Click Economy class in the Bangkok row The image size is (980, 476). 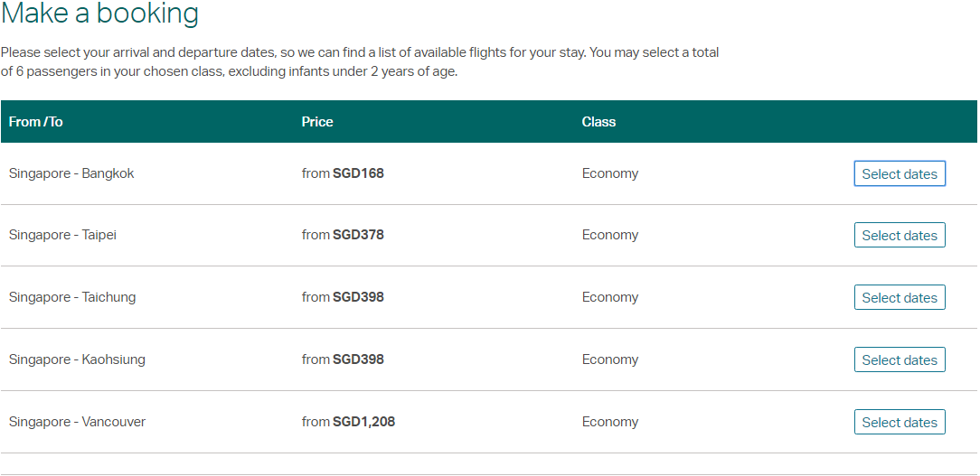tap(610, 173)
